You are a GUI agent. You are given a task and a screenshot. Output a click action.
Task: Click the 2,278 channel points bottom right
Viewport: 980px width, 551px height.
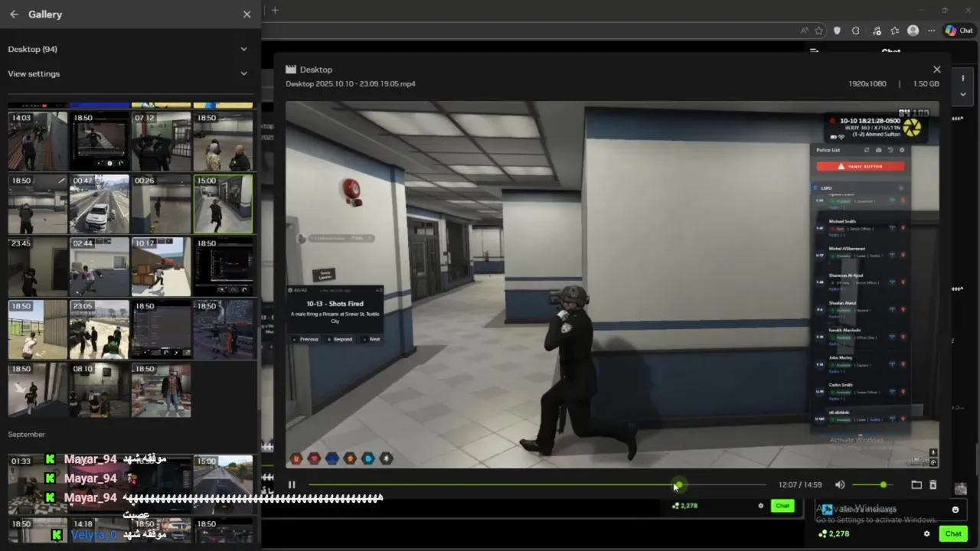pyautogui.click(x=834, y=533)
